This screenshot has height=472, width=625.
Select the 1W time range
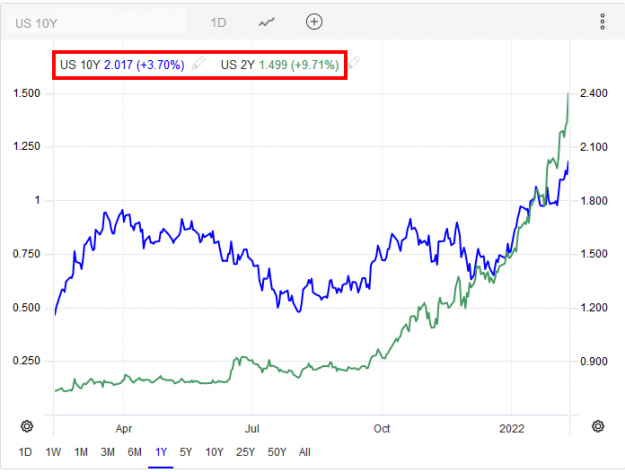click(53, 452)
